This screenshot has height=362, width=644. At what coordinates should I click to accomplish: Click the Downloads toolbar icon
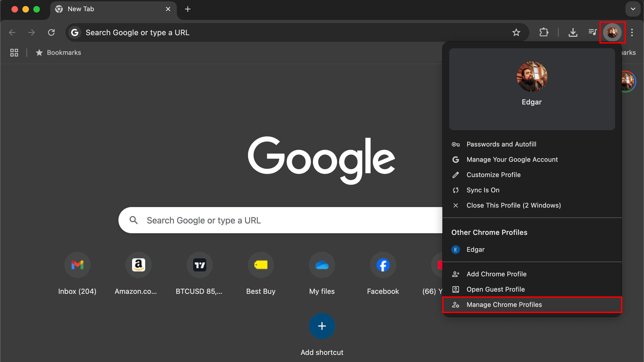point(573,32)
